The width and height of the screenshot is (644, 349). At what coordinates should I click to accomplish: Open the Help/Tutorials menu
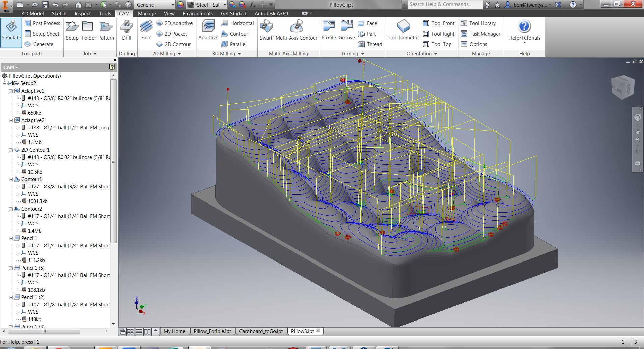(x=524, y=32)
